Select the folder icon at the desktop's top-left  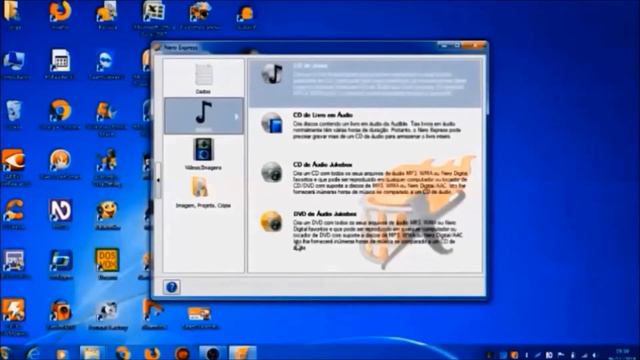coord(12,15)
